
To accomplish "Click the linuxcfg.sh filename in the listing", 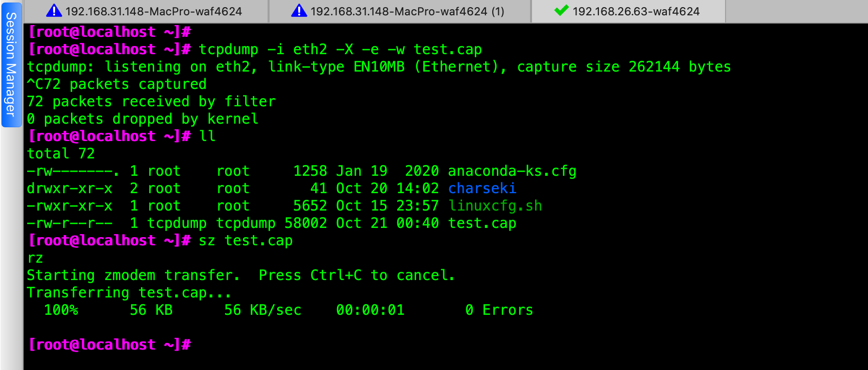I will [495, 206].
